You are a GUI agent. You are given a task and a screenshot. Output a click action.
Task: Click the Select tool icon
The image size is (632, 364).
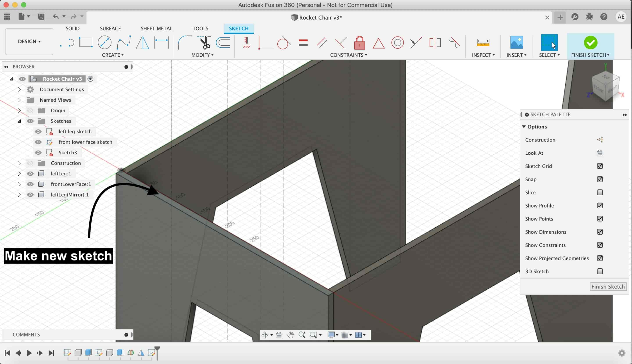[549, 43]
